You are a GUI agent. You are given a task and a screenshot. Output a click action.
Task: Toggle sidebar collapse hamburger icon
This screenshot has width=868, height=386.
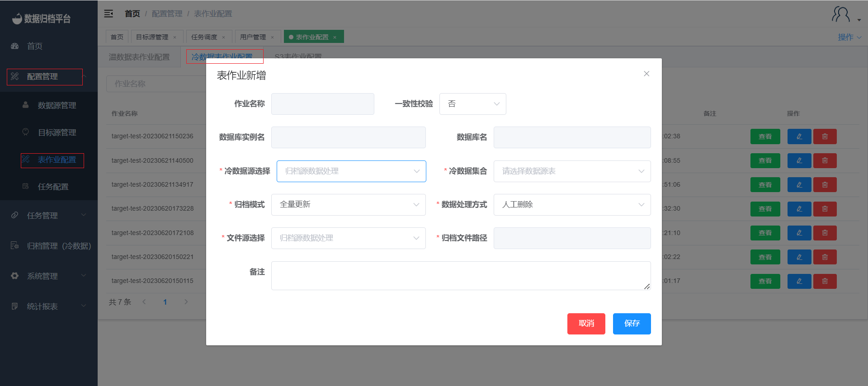coord(108,14)
